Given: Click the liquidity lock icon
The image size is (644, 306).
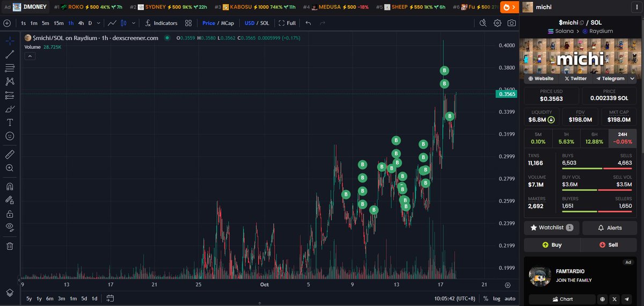Looking at the screenshot, I should pos(551,120).
